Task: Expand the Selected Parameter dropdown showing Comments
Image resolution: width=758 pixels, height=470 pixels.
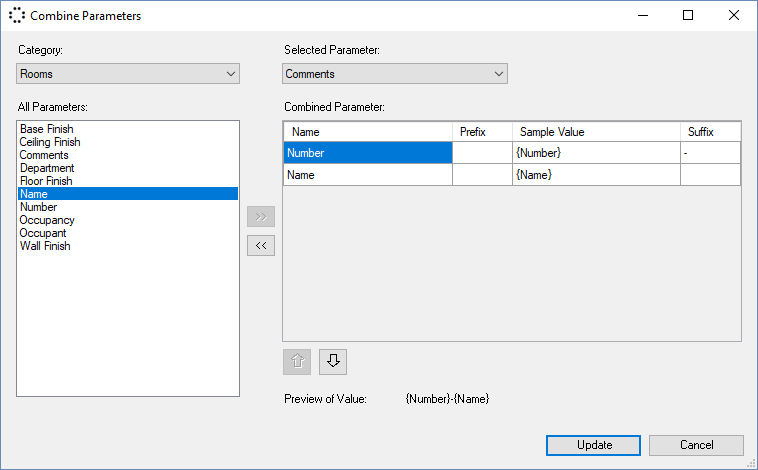Action: click(x=395, y=74)
